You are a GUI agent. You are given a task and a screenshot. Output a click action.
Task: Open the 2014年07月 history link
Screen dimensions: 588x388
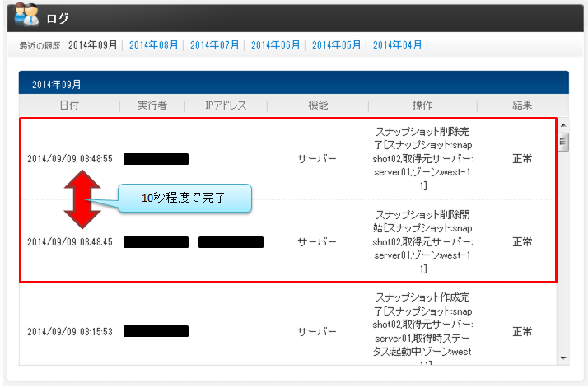tap(214, 45)
